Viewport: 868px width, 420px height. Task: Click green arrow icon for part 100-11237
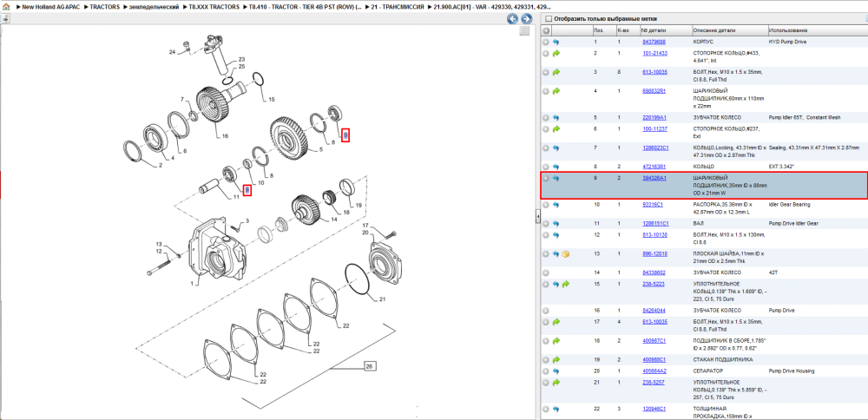[556, 129]
